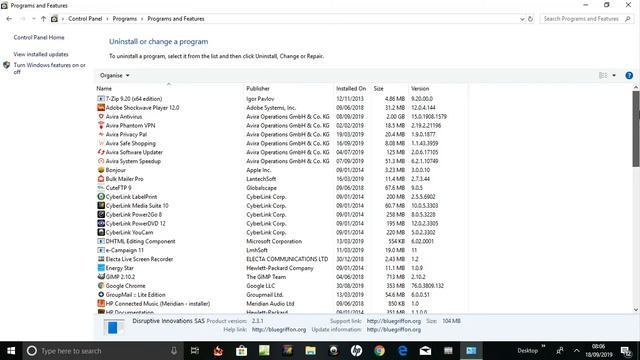640x360 pixels.
Task: Expand the Desktop toolbar chevron on taskbar
Action: pos(543,347)
